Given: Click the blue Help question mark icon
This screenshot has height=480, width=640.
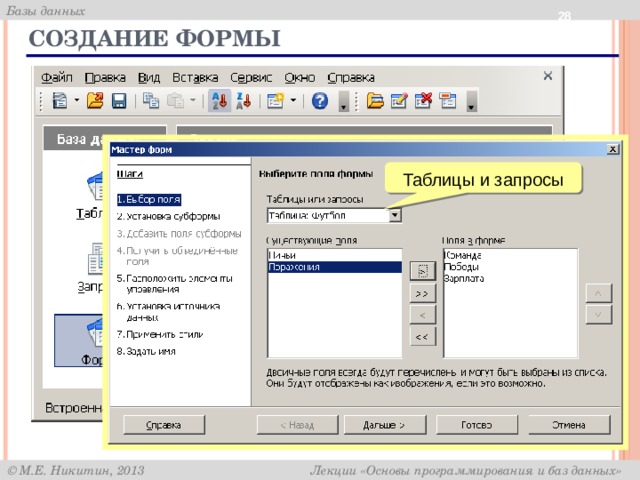Looking at the screenshot, I should pyautogui.click(x=320, y=100).
